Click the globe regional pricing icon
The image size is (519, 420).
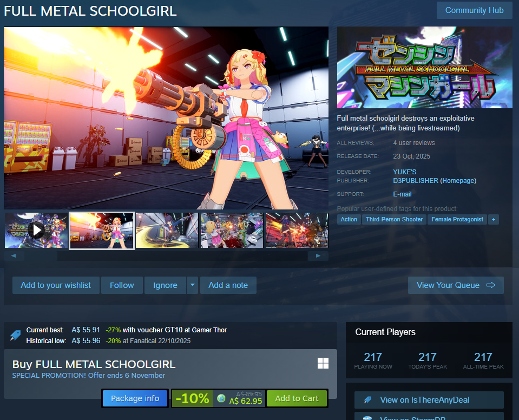tap(221, 398)
